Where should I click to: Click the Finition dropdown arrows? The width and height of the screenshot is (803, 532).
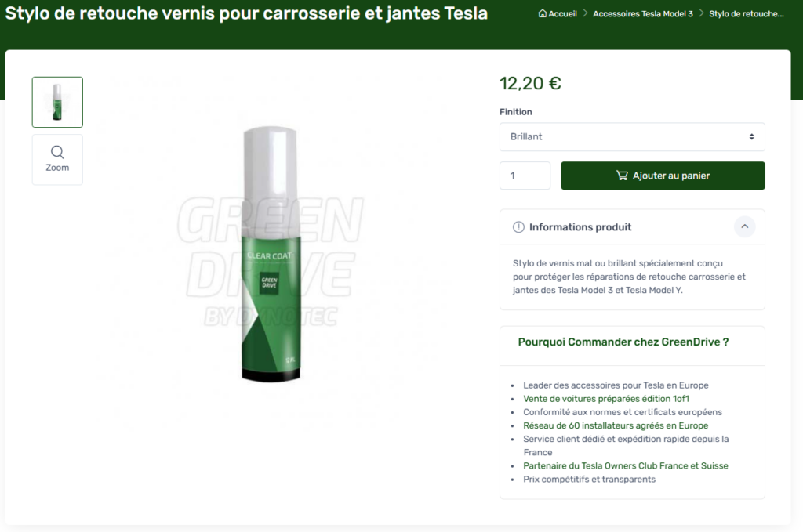(751, 136)
